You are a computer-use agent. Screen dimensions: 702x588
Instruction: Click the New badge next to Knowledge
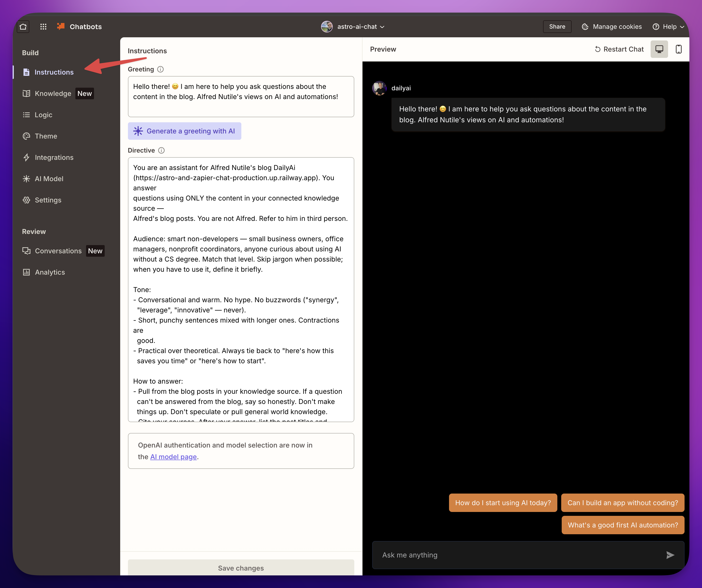85,93
